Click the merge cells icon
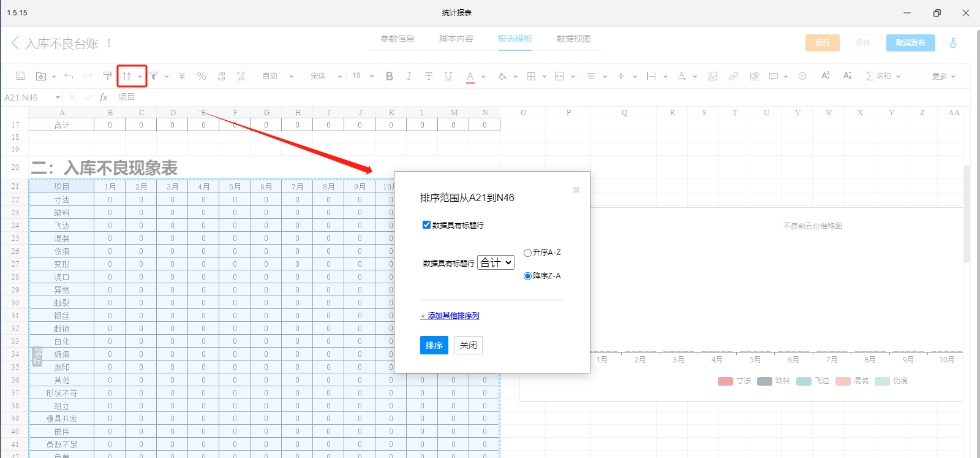This screenshot has height=458, width=980. click(559, 76)
